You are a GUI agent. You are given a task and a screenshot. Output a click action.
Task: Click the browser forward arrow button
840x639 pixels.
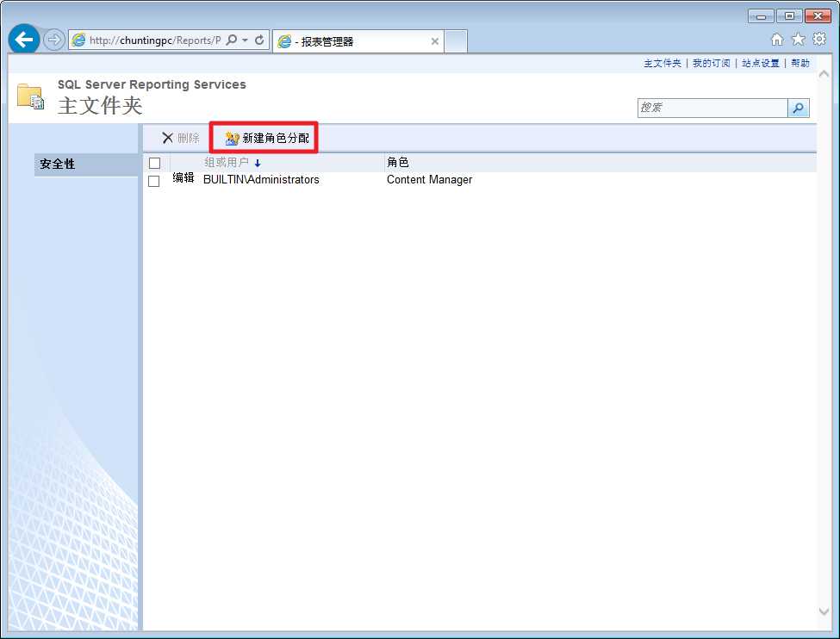53,40
